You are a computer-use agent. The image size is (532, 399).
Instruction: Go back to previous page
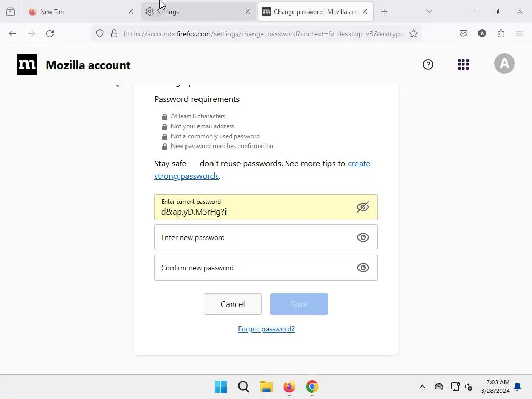click(12, 34)
